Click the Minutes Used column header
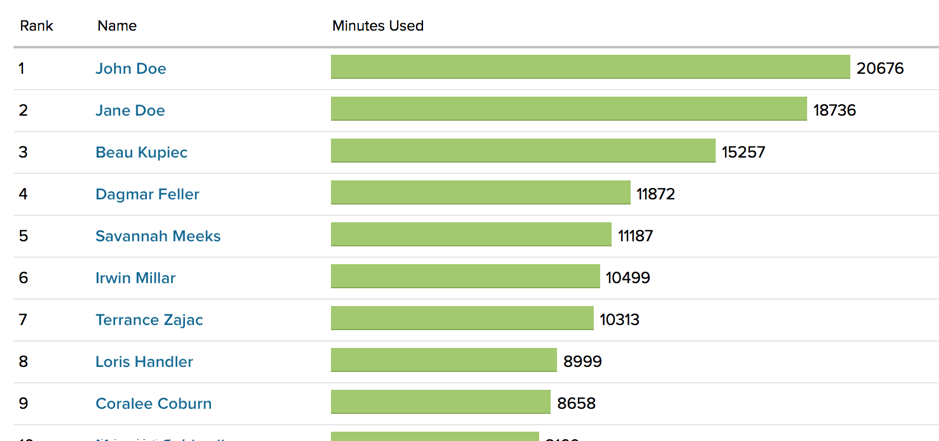Image resolution: width=939 pixels, height=441 pixels. (378, 25)
